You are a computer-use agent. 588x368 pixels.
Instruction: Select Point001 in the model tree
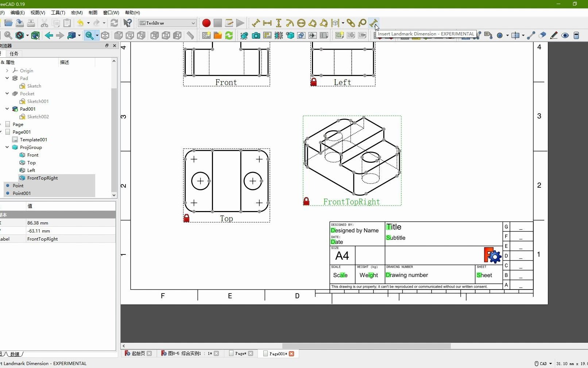pos(22,193)
